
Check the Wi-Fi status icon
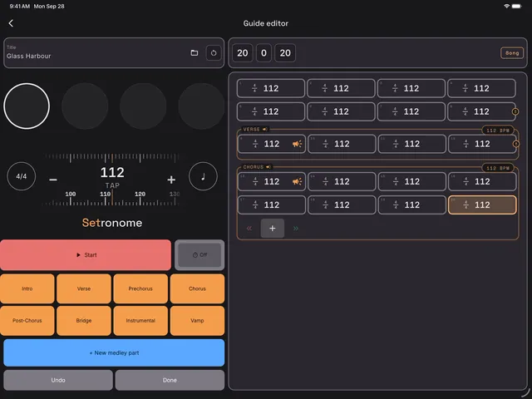pos(506,6)
